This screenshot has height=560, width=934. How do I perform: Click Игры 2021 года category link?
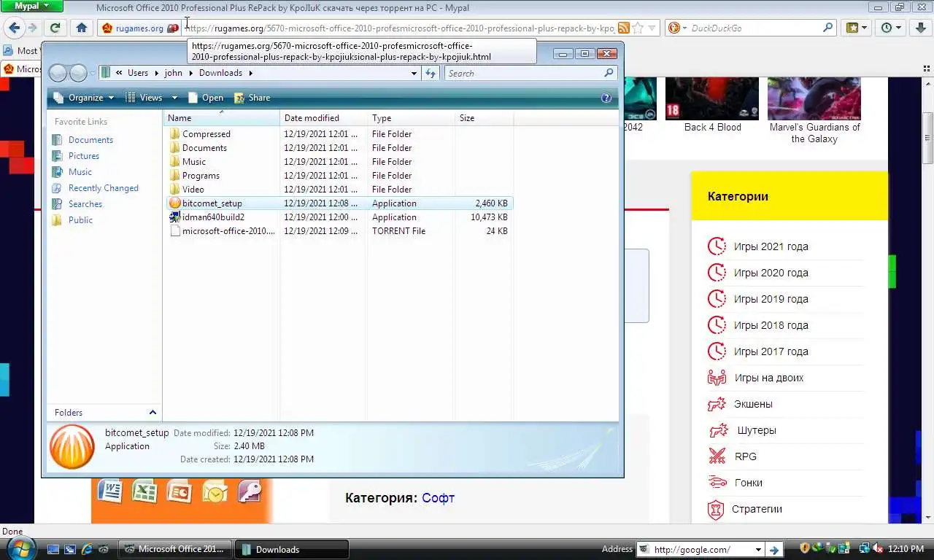(771, 246)
